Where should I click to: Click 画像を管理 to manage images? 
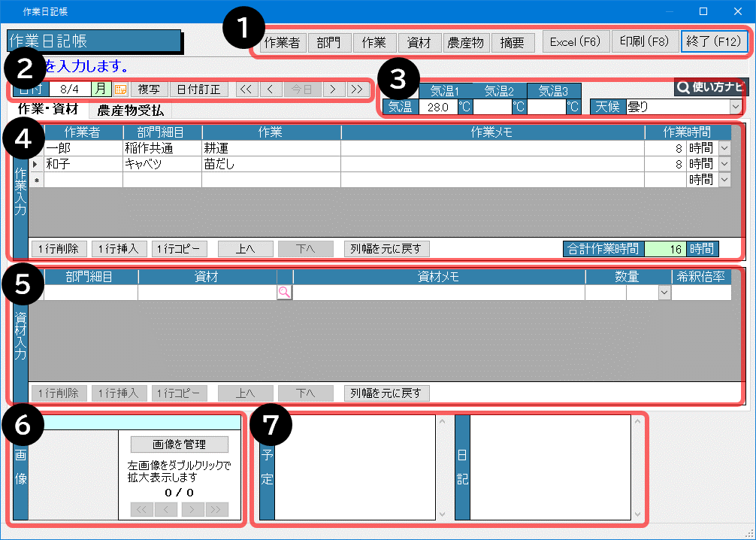(x=179, y=444)
